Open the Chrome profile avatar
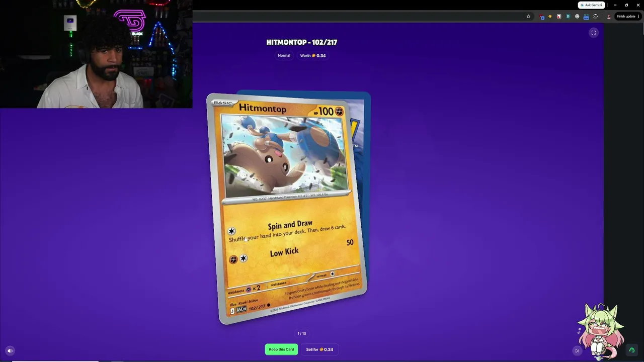644x362 pixels. pyautogui.click(x=609, y=16)
